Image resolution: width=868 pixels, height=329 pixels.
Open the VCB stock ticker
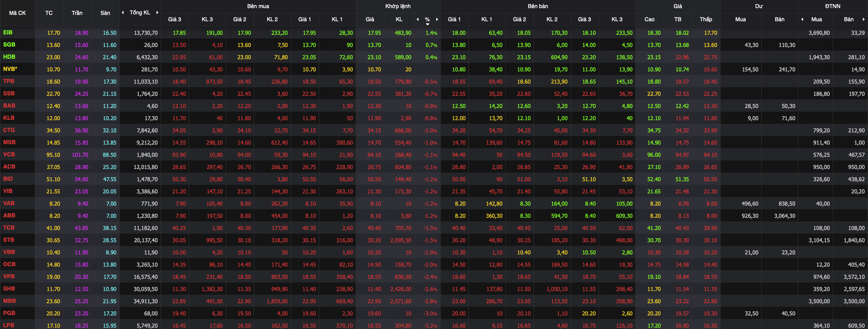[x=9, y=155]
